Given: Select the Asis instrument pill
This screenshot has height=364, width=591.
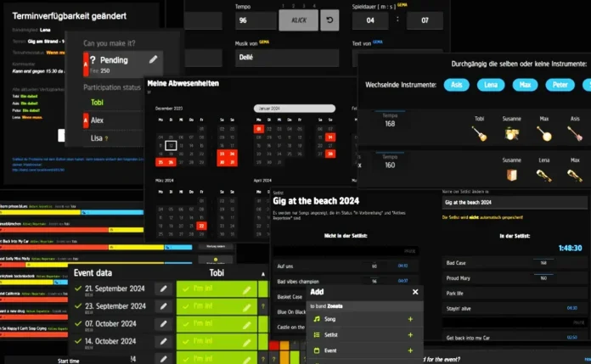Looking at the screenshot, I should click(x=457, y=85).
